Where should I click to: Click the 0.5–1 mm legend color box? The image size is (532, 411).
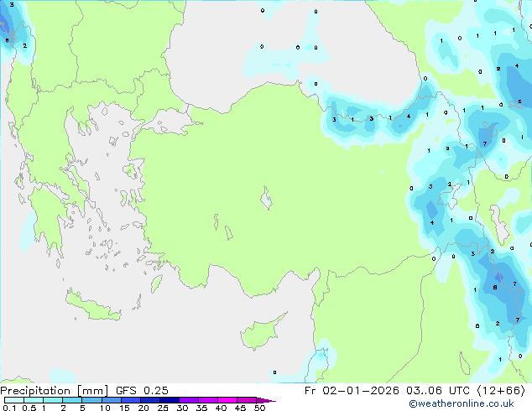pyautogui.click(x=34, y=400)
